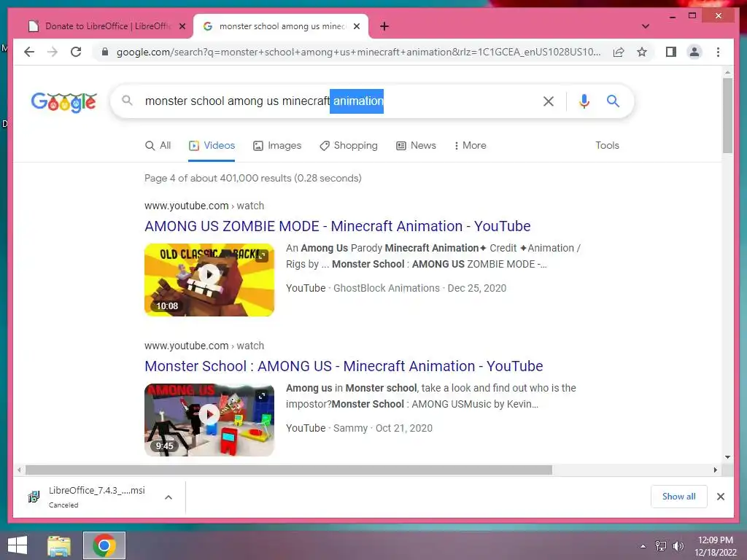Play the 9:45 Among Us thumbnail
This screenshot has height=560, width=747.
[209, 419]
